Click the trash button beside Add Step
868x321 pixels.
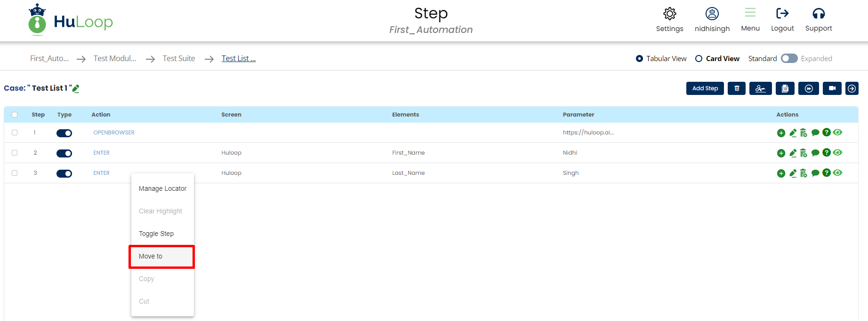point(737,88)
